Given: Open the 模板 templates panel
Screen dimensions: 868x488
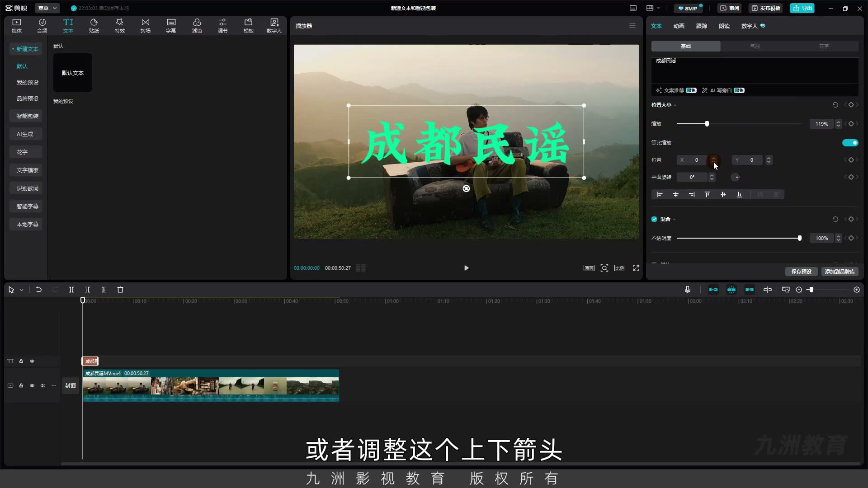Looking at the screenshot, I should 249,26.
